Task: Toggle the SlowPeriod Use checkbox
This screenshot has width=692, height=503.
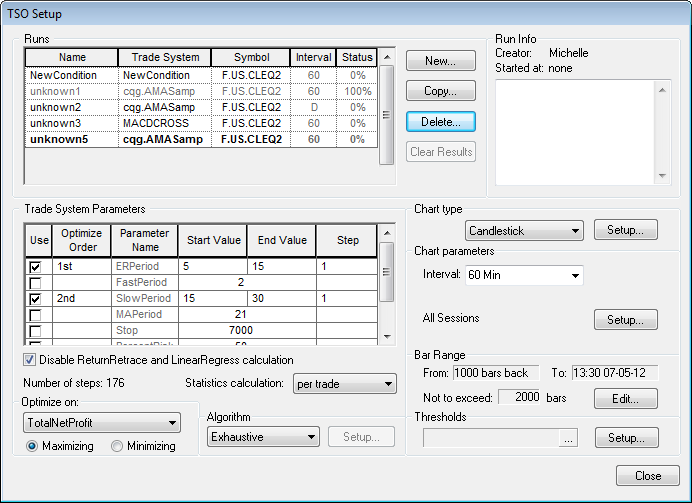Action: tap(36, 299)
